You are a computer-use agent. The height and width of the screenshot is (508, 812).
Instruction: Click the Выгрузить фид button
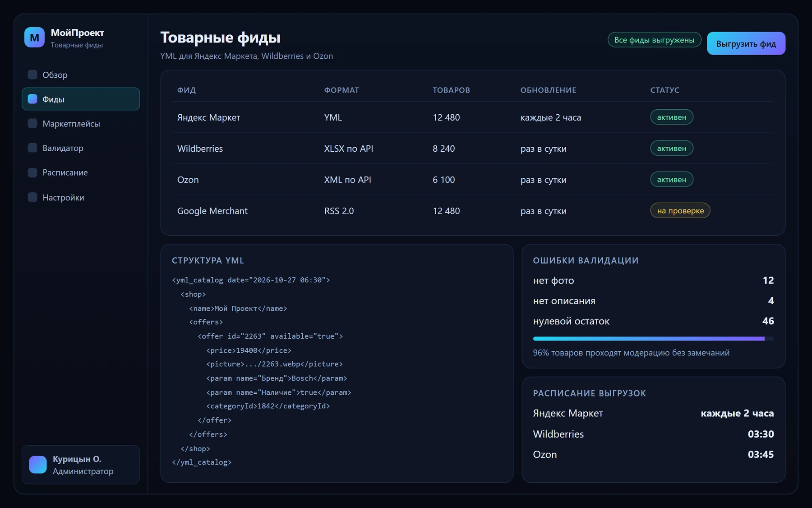746,43
